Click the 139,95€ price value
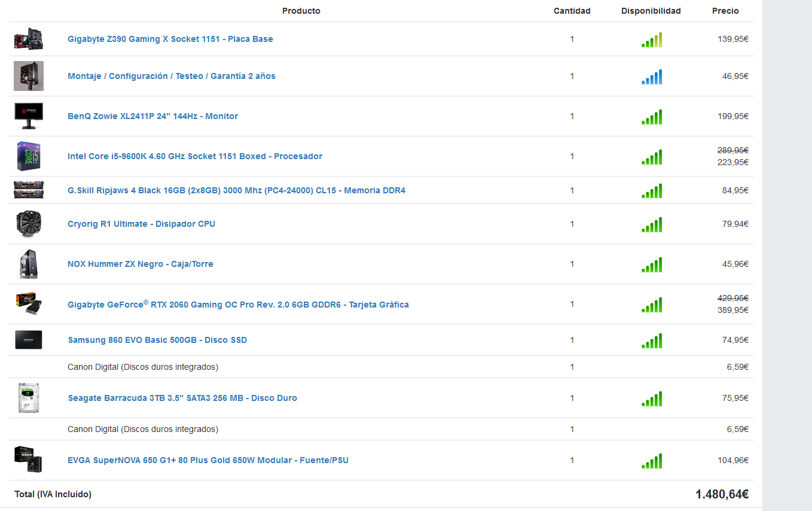The height and width of the screenshot is (511, 812). (x=733, y=39)
